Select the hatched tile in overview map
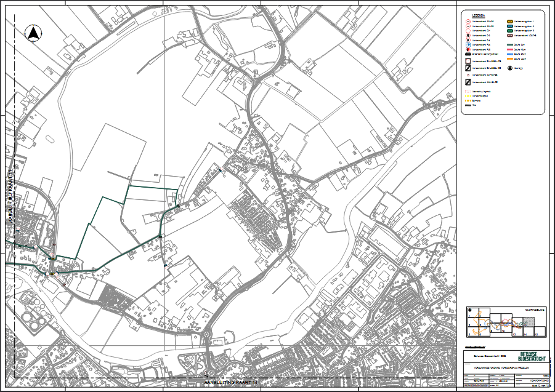Viewport: 555px width, 392px height. (529, 322)
